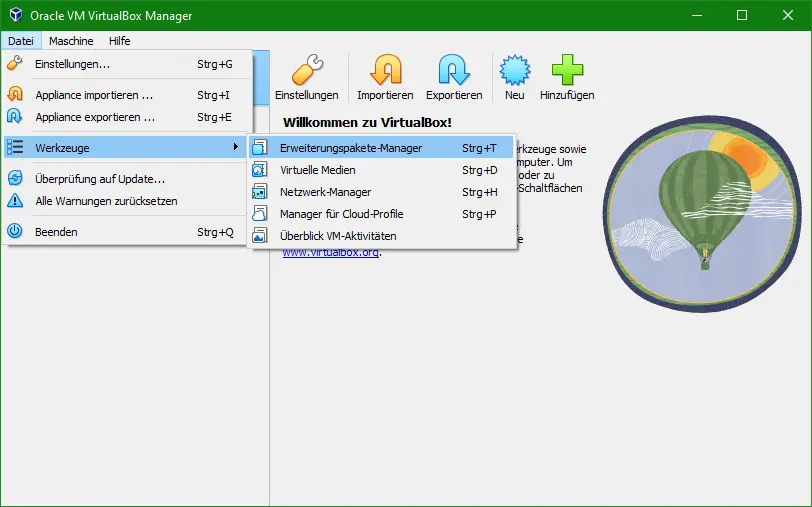Viewport: 812px width, 507px height.
Task: Open Netzwerk-Manager from the submenu
Action: 325,192
